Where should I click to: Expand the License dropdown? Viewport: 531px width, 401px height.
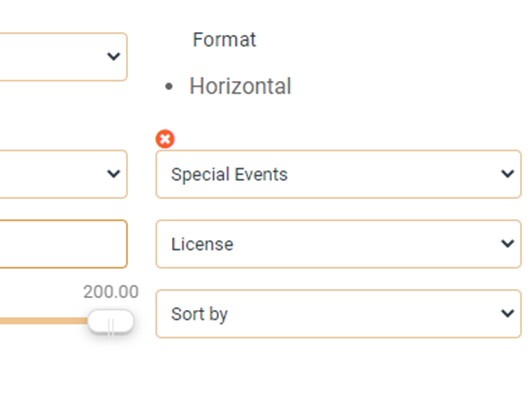pos(338,244)
